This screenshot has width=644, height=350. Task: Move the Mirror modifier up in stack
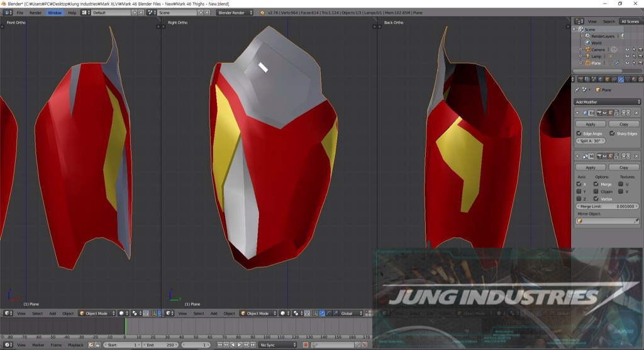tap(624, 156)
